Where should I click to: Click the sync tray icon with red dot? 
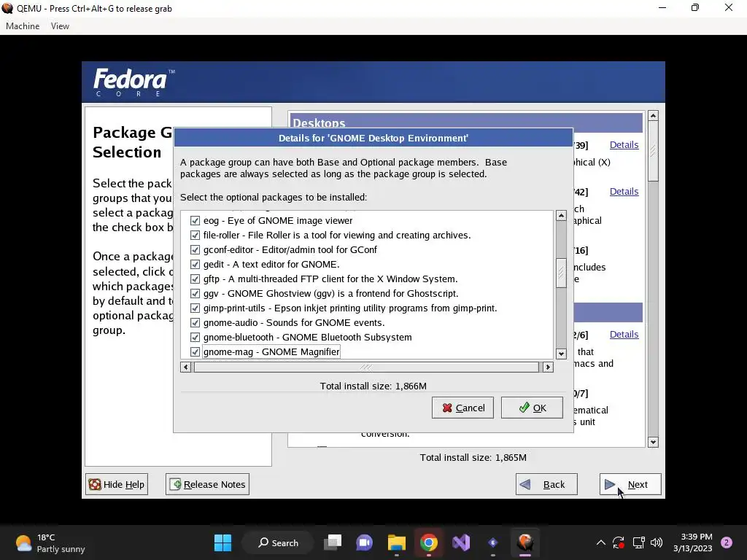point(619,542)
